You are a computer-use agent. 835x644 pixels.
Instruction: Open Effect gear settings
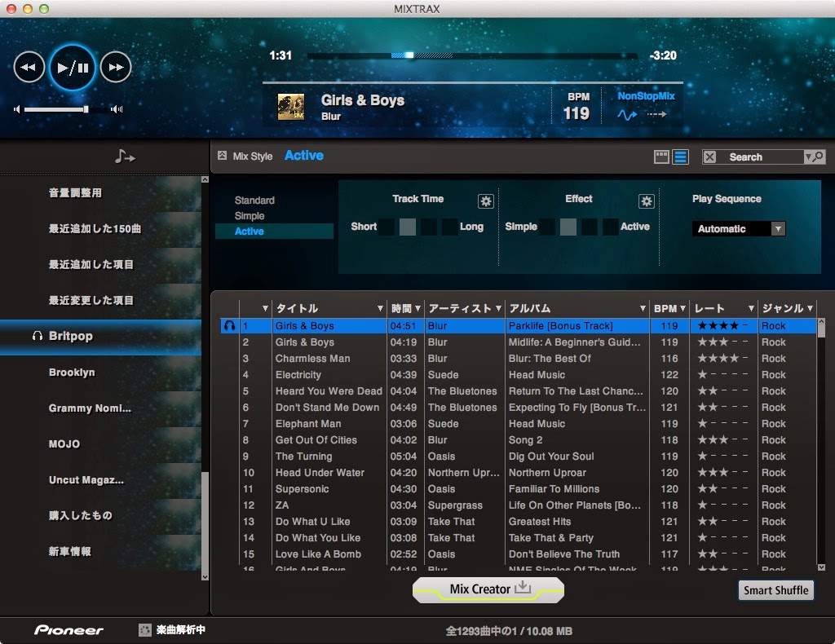click(646, 201)
